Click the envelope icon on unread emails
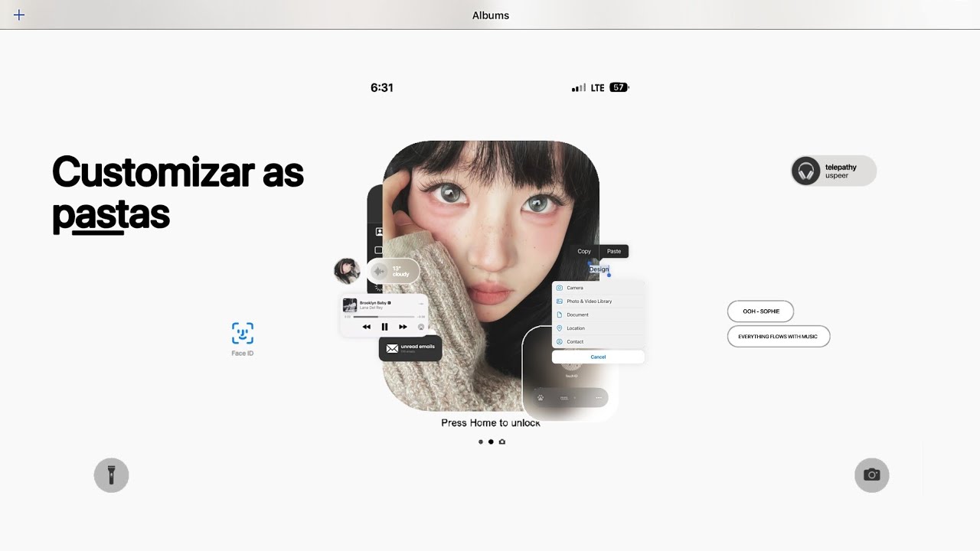The height and width of the screenshot is (551, 980). point(392,348)
